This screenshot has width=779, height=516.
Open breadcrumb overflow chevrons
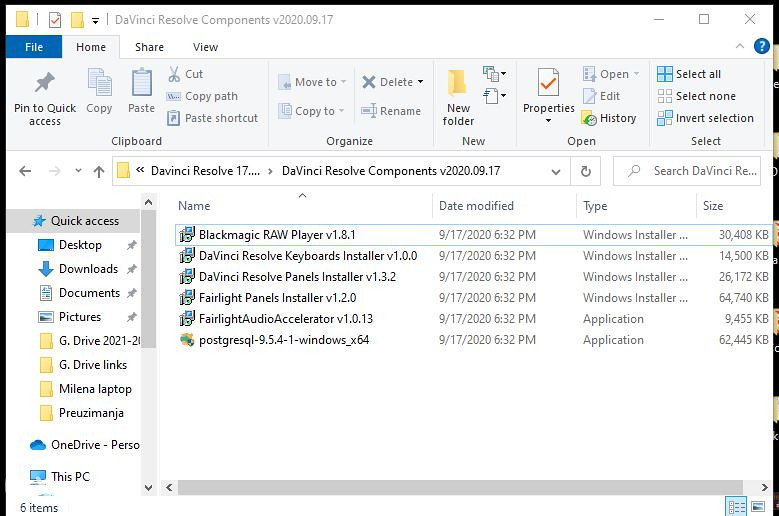140,170
